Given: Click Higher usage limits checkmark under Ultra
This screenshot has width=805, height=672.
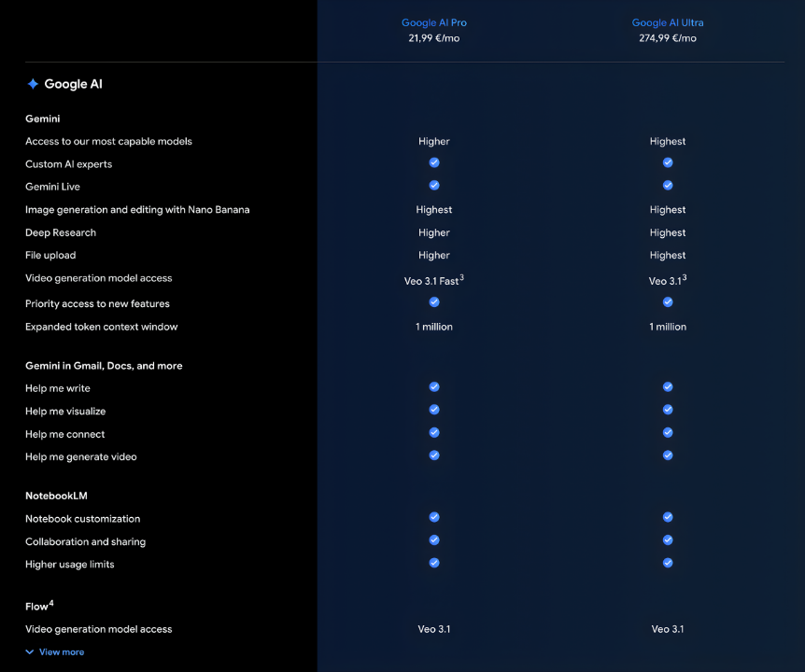Looking at the screenshot, I should (668, 563).
